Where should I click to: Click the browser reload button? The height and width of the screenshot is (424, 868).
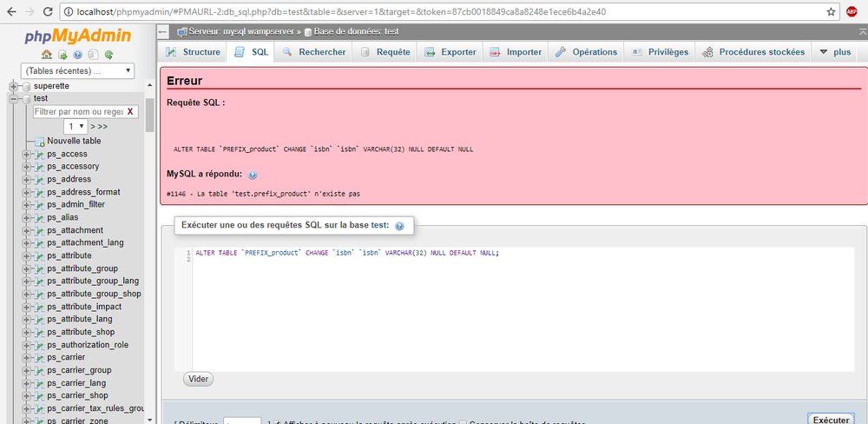[x=48, y=11]
